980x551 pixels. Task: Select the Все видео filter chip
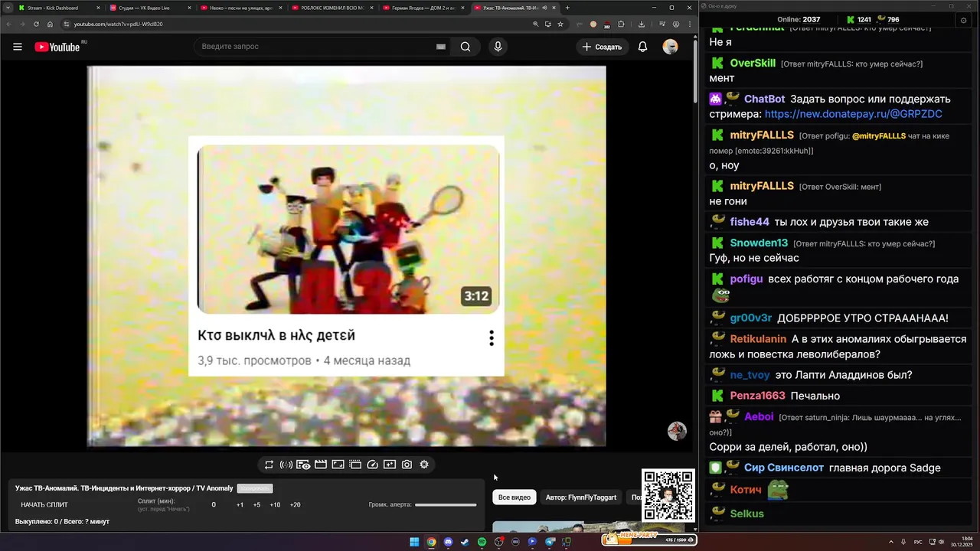point(514,497)
